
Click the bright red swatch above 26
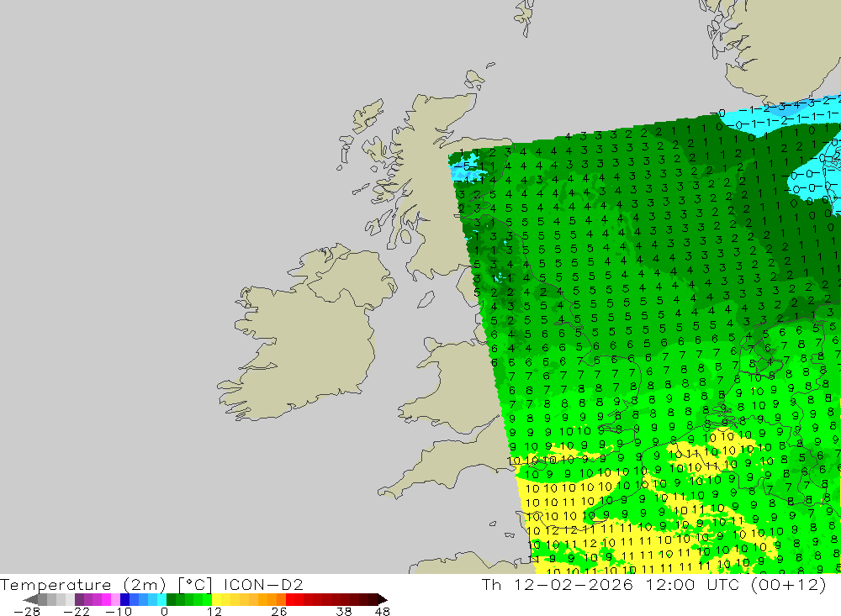pyautogui.click(x=290, y=599)
